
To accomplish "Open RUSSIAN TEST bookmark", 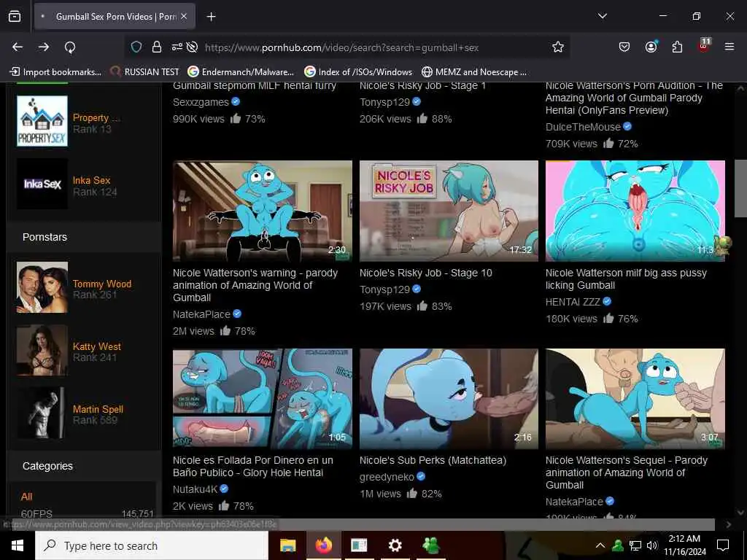I will [x=145, y=72].
